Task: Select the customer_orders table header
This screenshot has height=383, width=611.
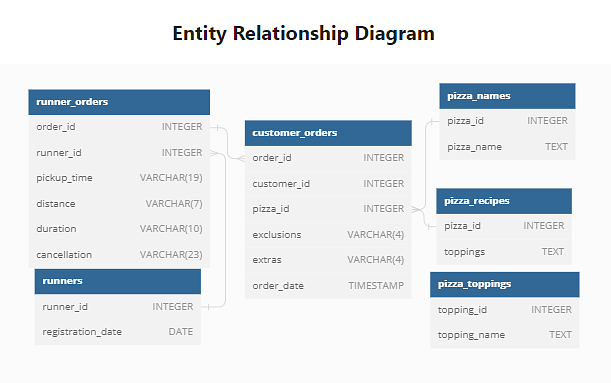Action: (x=328, y=133)
